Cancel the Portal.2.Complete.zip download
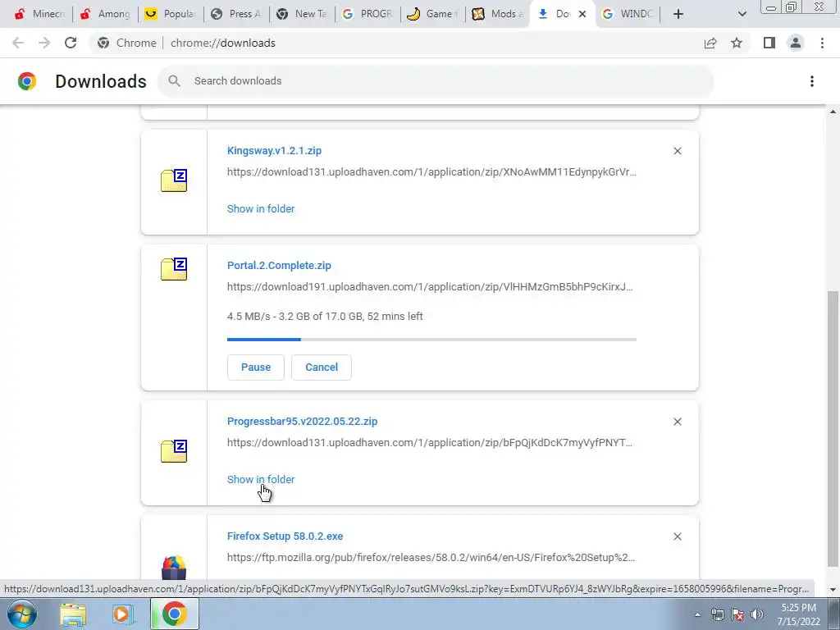This screenshot has height=630, width=840. tap(322, 367)
